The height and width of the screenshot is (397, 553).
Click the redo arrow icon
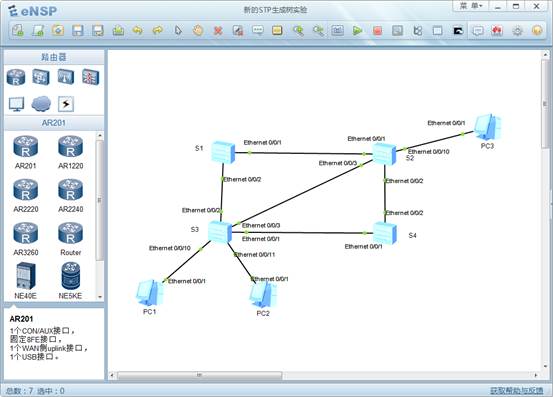[x=158, y=31]
